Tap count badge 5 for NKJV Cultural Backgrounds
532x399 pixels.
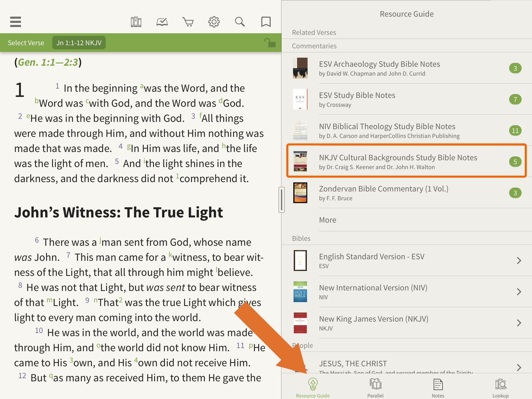pos(515,162)
